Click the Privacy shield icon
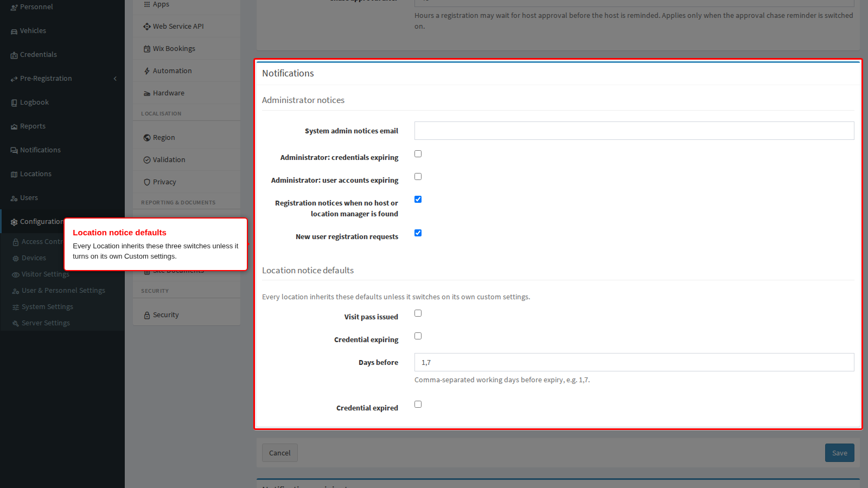868x488 pixels. click(147, 182)
